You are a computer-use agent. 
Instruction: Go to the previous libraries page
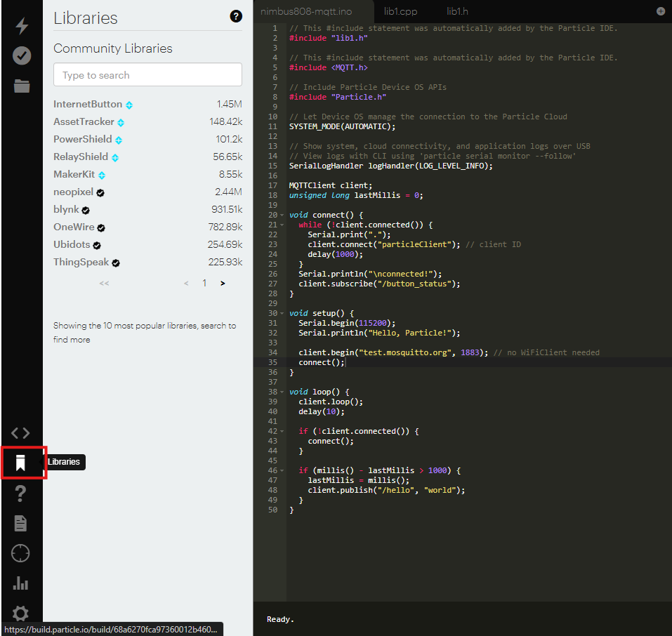point(186,284)
